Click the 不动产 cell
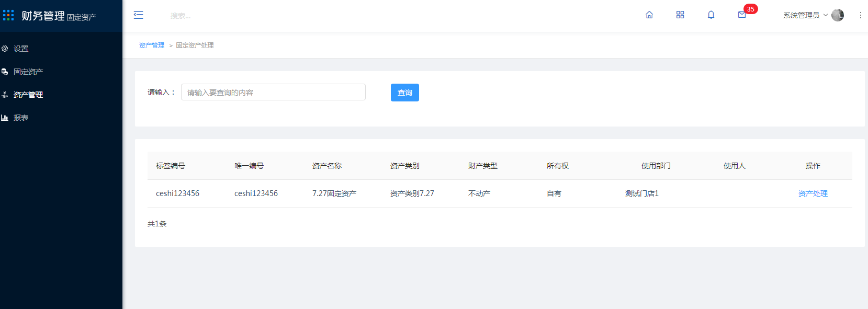This screenshot has height=309, width=868. point(479,193)
